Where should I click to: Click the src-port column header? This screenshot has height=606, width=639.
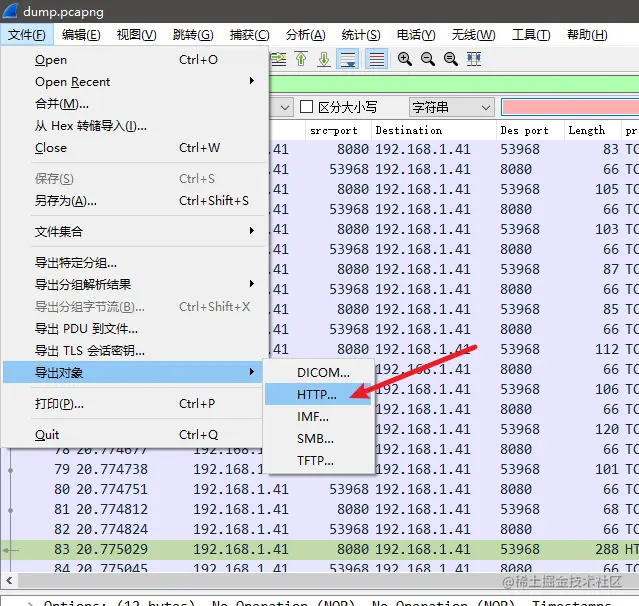338,130
